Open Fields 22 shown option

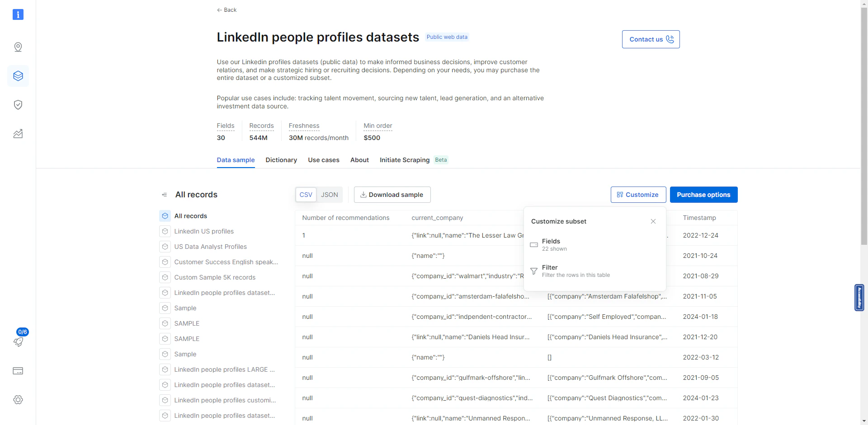pyautogui.click(x=594, y=245)
